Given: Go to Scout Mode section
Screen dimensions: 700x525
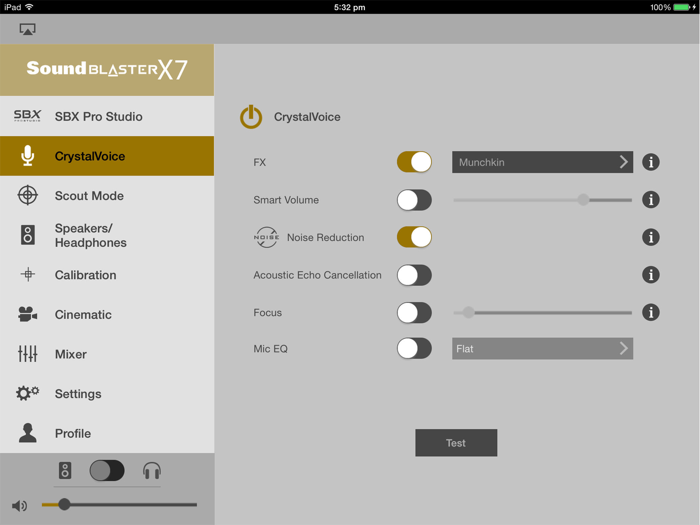Looking at the screenshot, I should coord(107,196).
